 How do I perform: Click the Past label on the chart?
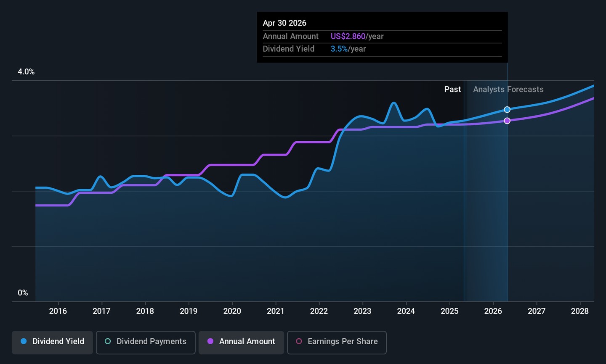point(452,90)
